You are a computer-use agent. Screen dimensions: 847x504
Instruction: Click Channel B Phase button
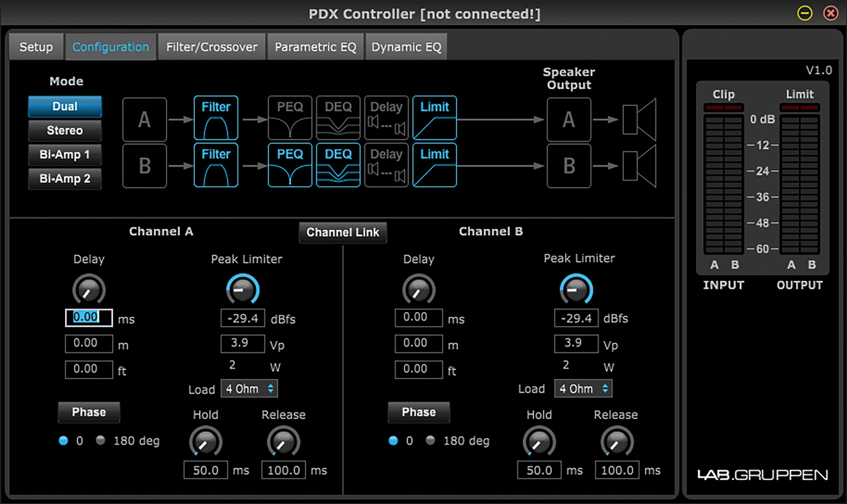(419, 412)
